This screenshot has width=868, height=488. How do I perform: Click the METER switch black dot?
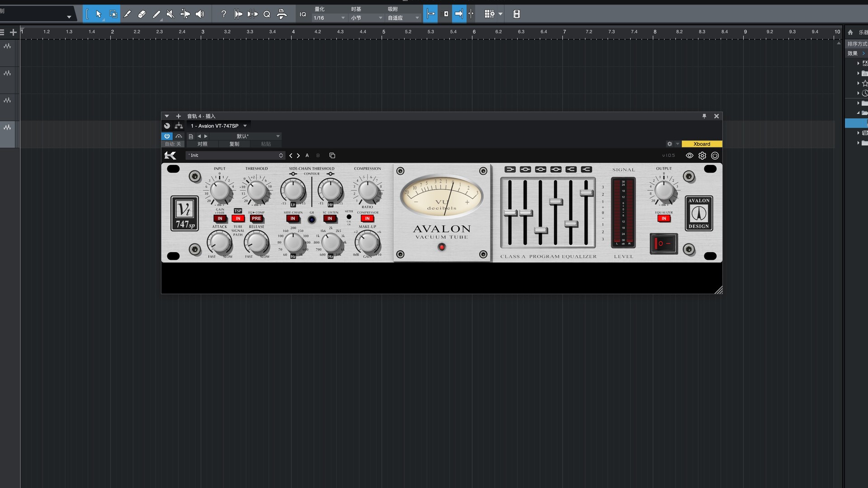[349, 217]
